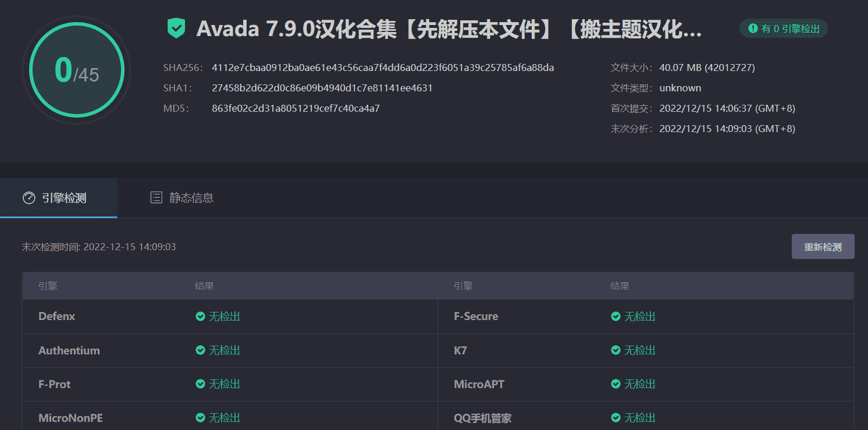Image resolution: width=868 pixels, height=430 pixels.
Task: Click the 末次分析 timestamp in file info
Action: pyautogui.click(x=727, y=129)
